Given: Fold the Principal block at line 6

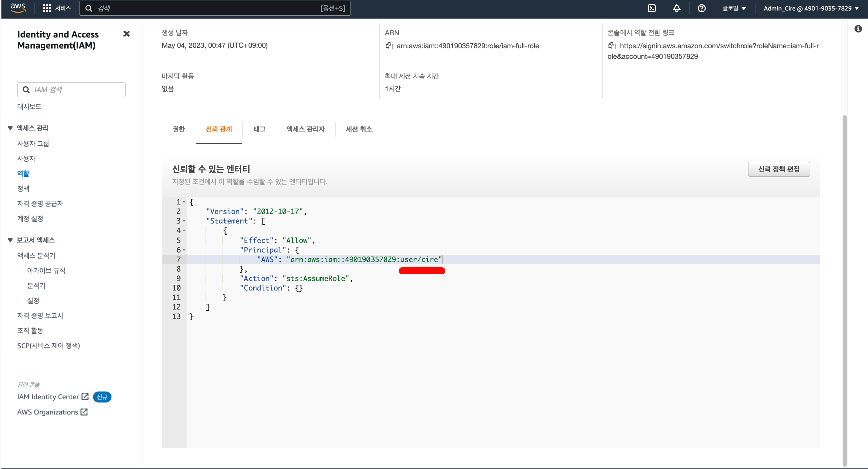Looking at the screenshot, I should (184, 250).
